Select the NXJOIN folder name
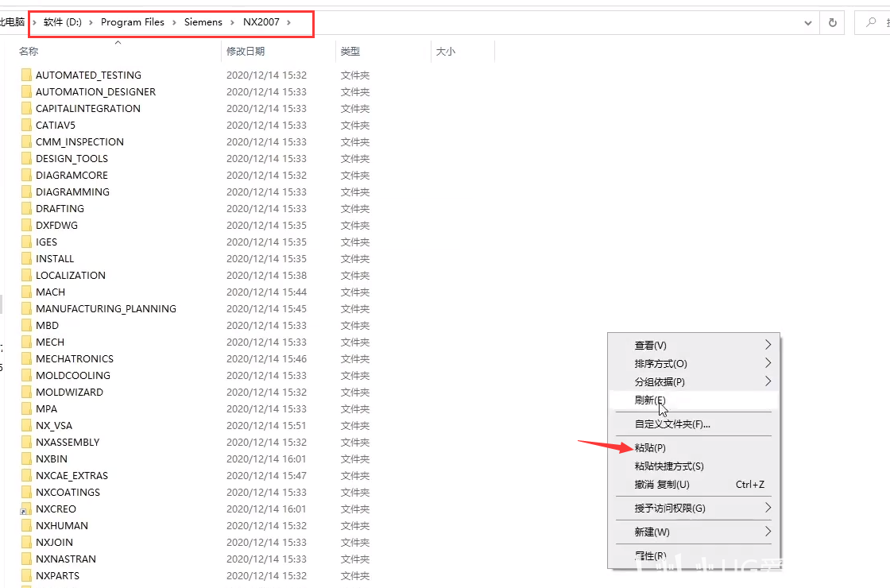This screenshot has height=588, width=890. pyautogui.click(x=54, y=543)
